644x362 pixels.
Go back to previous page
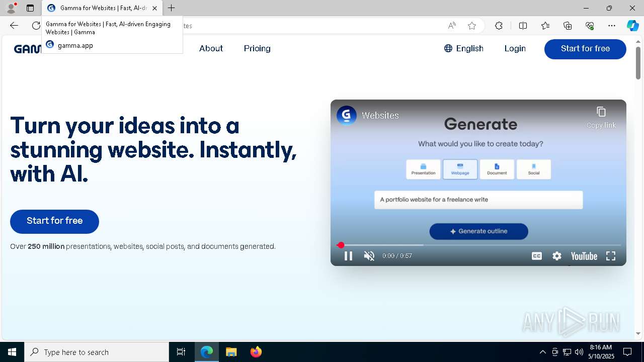coord(14,26)
